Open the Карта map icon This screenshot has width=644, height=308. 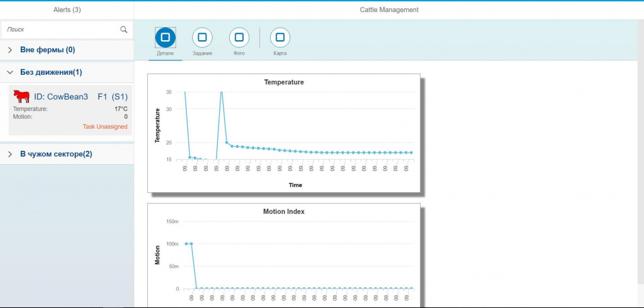click(x=280, y=38)
